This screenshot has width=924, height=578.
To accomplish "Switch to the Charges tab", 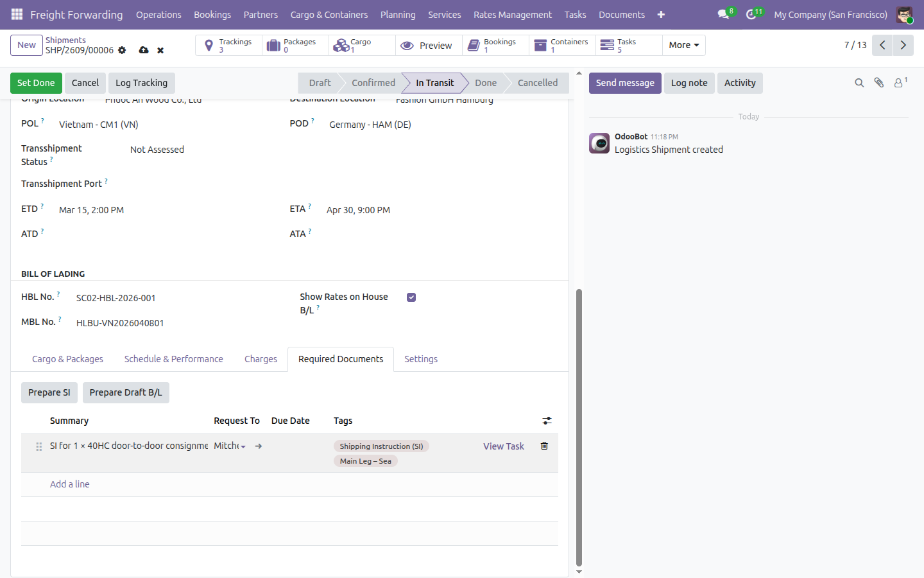I will 261,359.
